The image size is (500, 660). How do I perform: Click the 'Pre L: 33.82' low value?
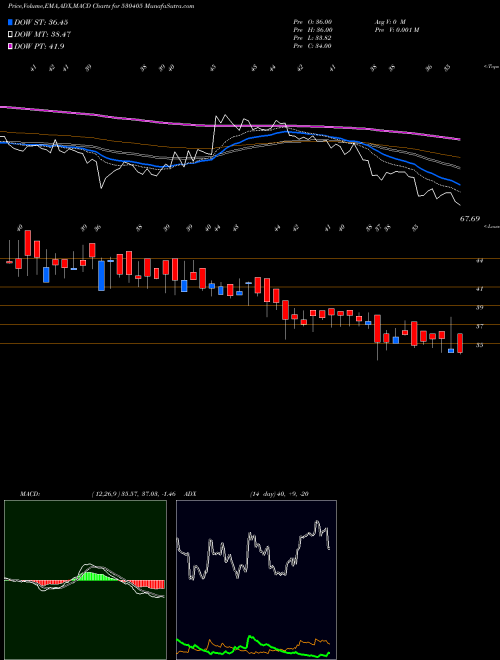pyautogui.click(x=313, y=38)
